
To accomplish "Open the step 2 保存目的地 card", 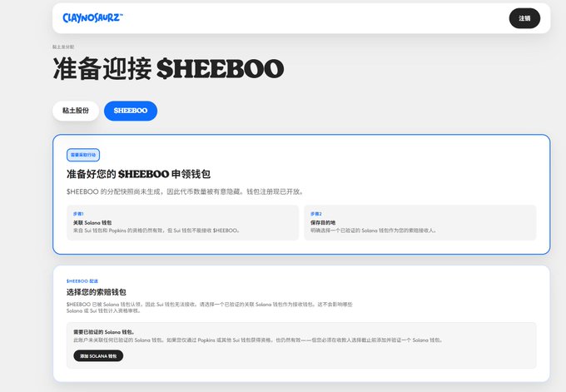I will click(420, 223).
